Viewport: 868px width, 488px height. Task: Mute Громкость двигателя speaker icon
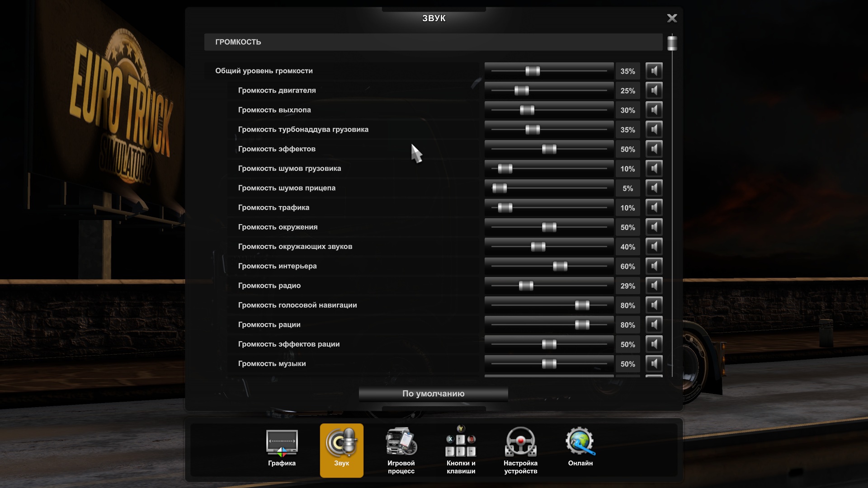(x=654, y=90)
